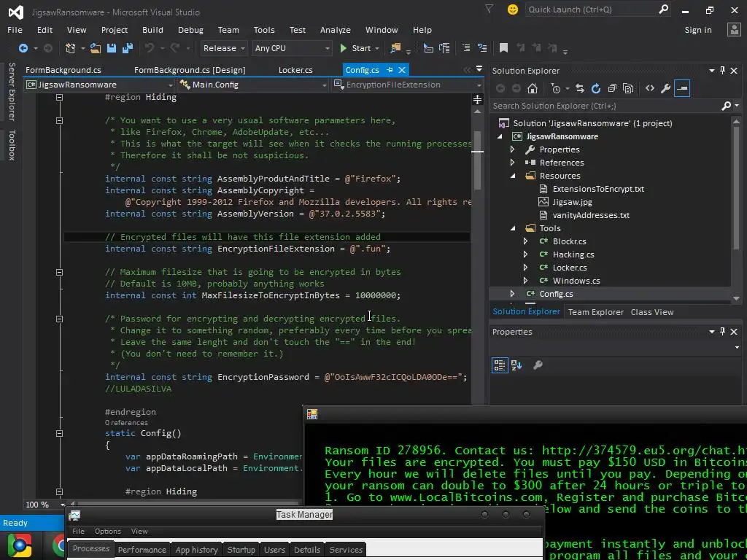
Task: Toggle a bookmark on the current line
Action: (x=503, y=47)
